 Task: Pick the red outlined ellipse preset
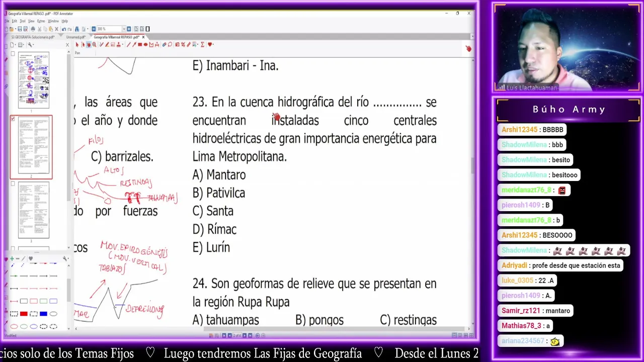tap(14, 326)
